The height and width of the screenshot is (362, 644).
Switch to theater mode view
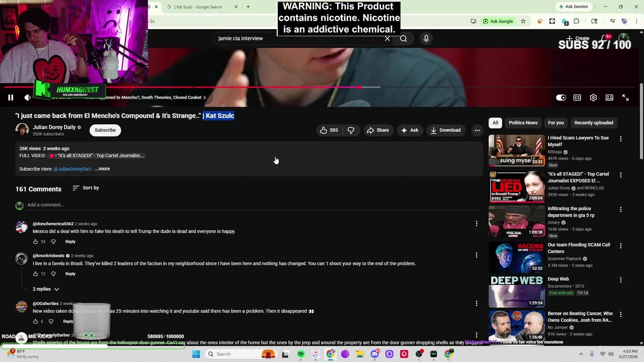coord(609,98)
